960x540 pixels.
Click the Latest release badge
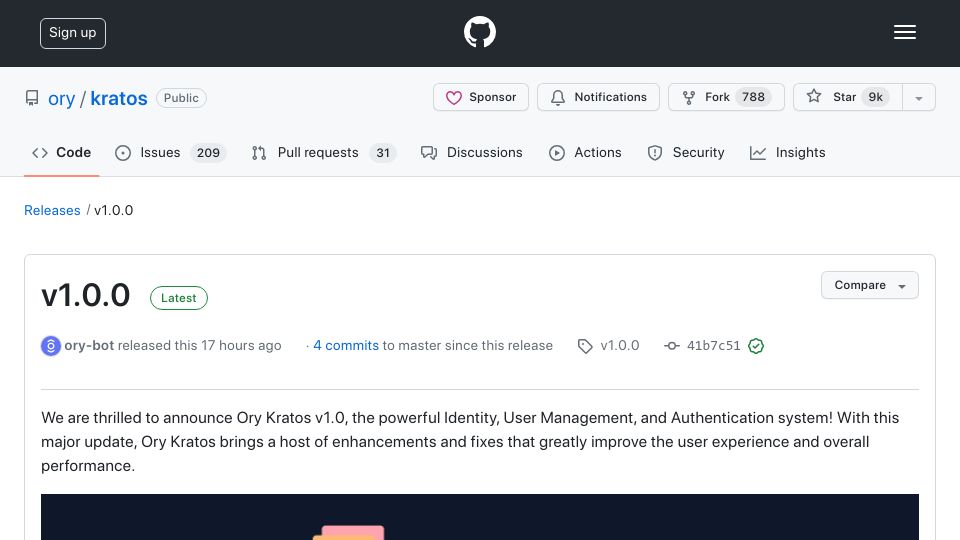[x=179, y=298]
